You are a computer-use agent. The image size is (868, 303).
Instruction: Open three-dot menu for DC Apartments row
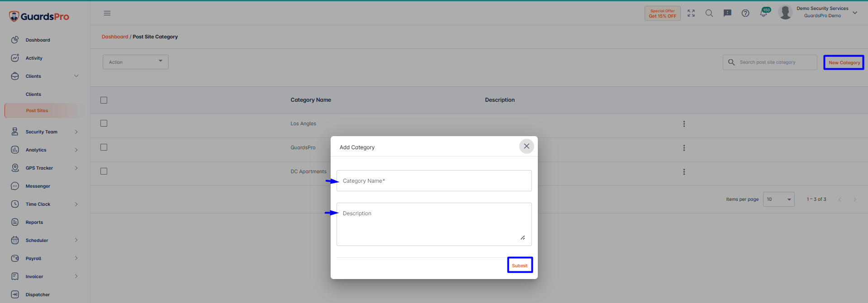pyautogui.click(x=684, y=172)
